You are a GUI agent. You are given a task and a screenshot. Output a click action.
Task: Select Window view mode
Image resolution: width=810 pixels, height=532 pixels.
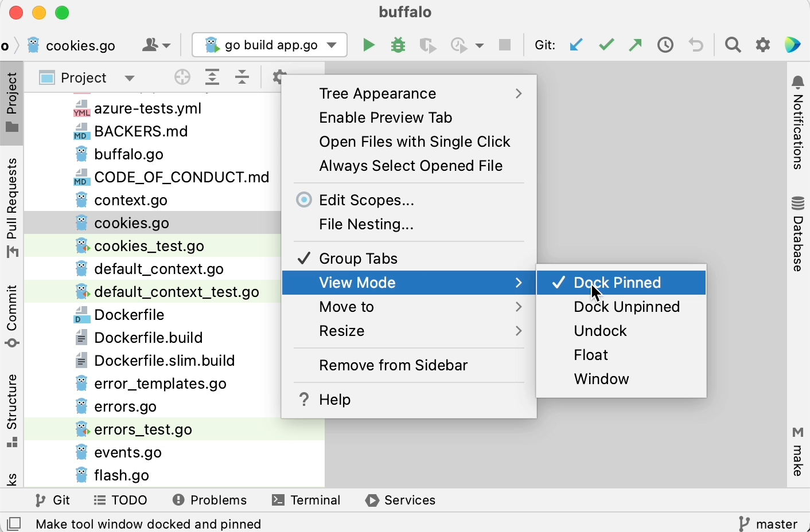point(621,379)
